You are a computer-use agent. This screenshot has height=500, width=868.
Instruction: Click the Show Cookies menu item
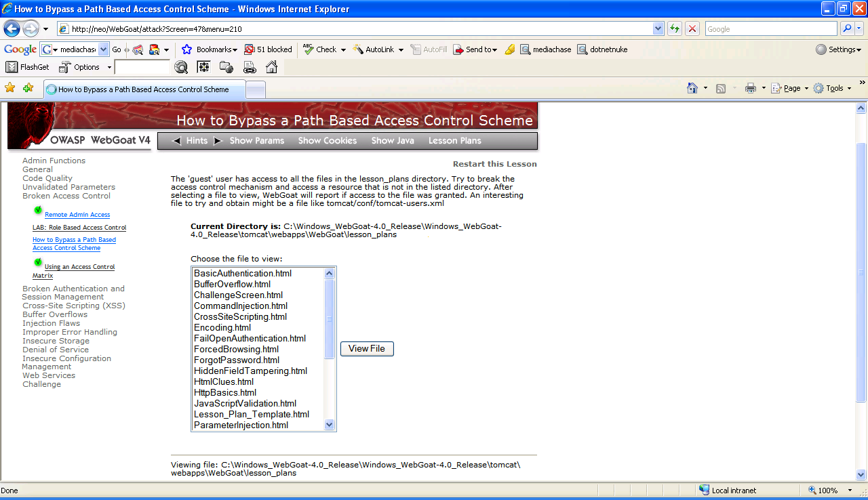tap(327, 141)
